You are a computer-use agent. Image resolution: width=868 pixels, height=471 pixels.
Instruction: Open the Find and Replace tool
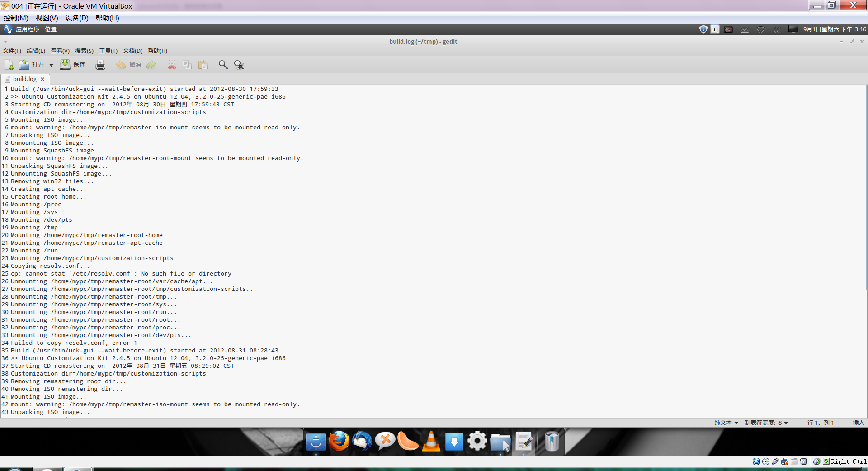click(239, 65)
